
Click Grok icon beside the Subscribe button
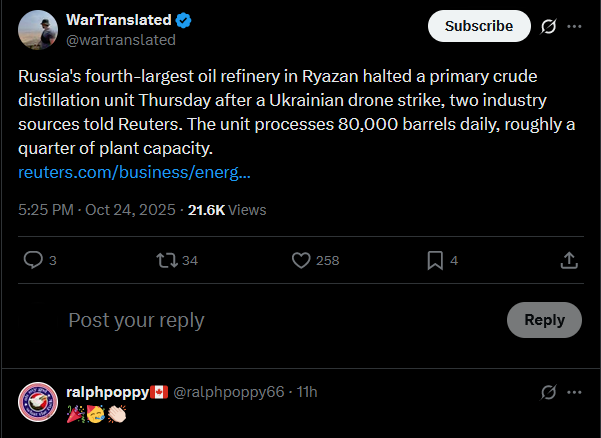tap(548, 26)
